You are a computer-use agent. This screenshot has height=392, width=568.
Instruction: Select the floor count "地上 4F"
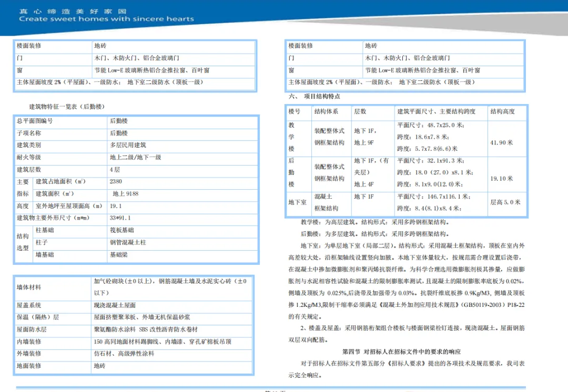(364, 184)
